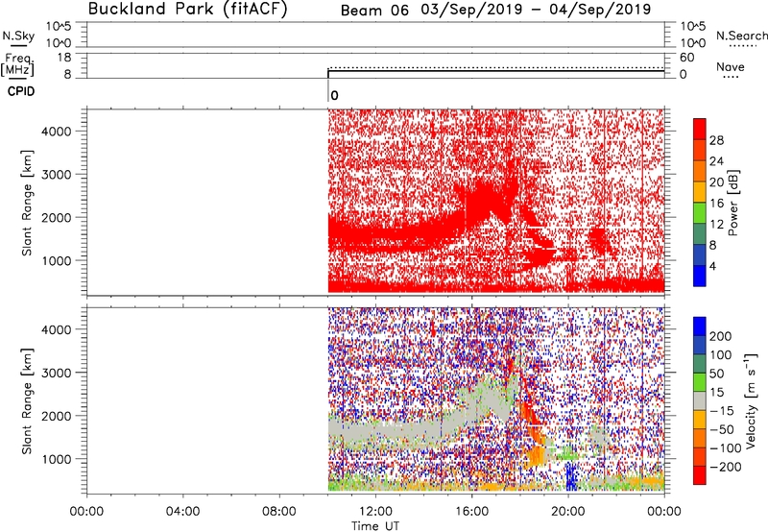The image size is (768, 532).
Task: Click the 16 label on Power colorbar
Action: [716, 204]
